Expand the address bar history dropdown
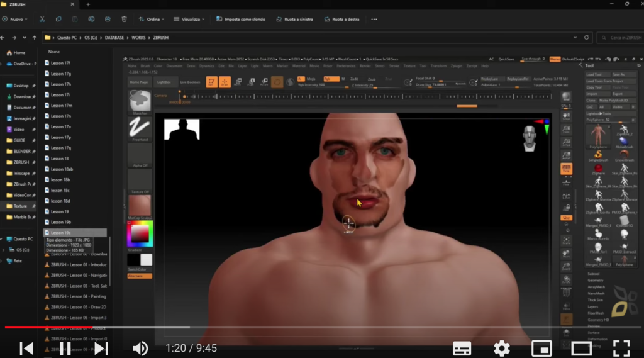Image resolution: width=644 pixels, height=358 pixels. (x=575, y=37)
